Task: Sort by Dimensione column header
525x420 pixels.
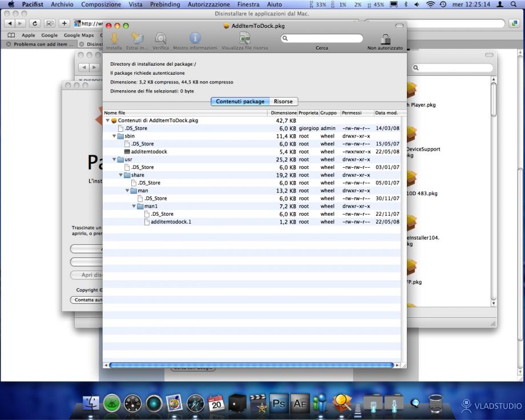Action: coord(282,113)
